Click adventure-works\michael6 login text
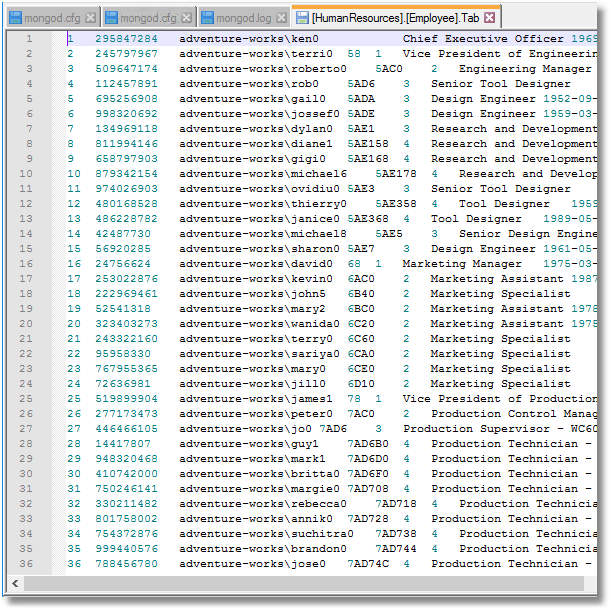The width and height of the screenshot is (611, 611). pos(263,174)
